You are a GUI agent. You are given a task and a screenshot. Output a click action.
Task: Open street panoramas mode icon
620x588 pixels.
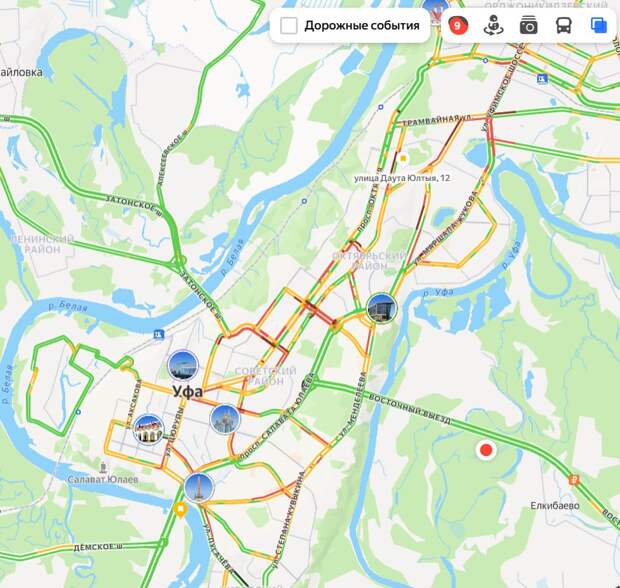point(493,26)
